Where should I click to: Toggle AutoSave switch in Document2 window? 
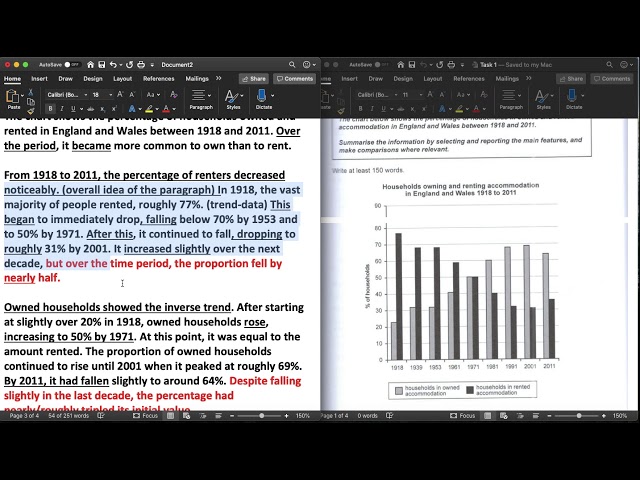tap(72, 64)
